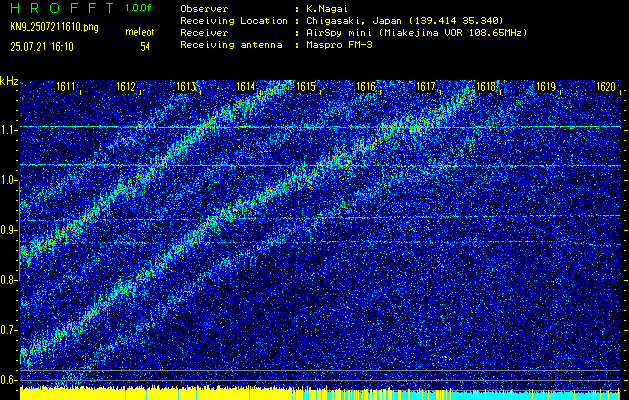629x400 pixels.
Task: Click time marker 1618
Action: pos(485,86)
